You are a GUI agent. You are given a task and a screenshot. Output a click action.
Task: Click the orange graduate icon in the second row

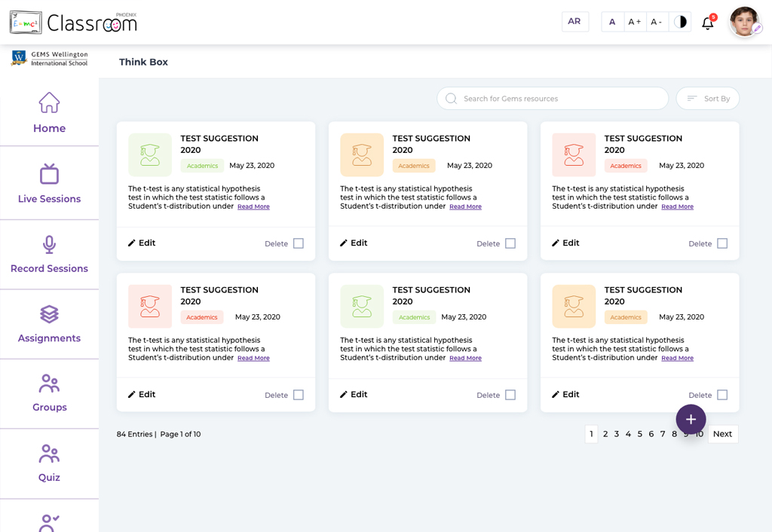pyautogui.click(x=574, y=306)
